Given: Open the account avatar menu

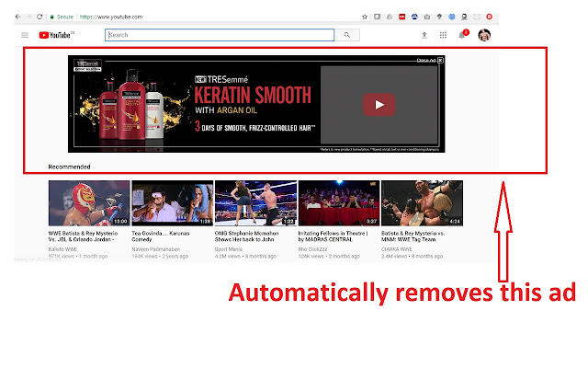Looking at the screenshot, I should click(484, 35).
